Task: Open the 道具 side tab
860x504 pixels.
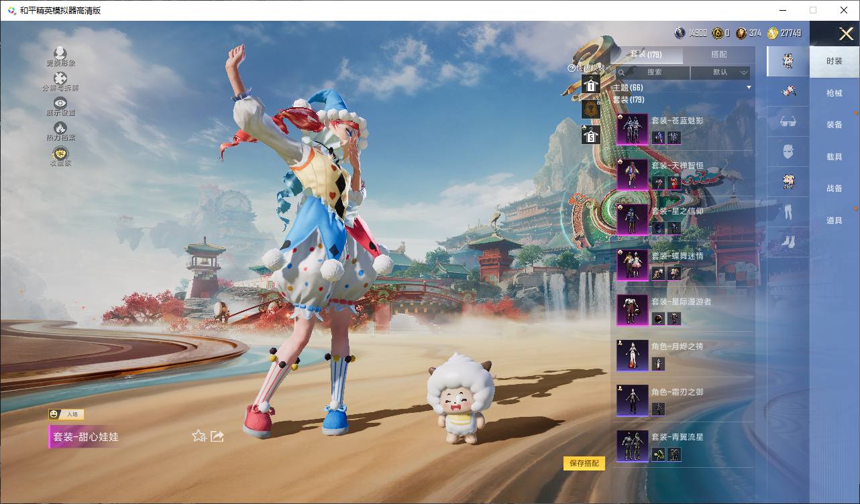Action: pos(834,220)
